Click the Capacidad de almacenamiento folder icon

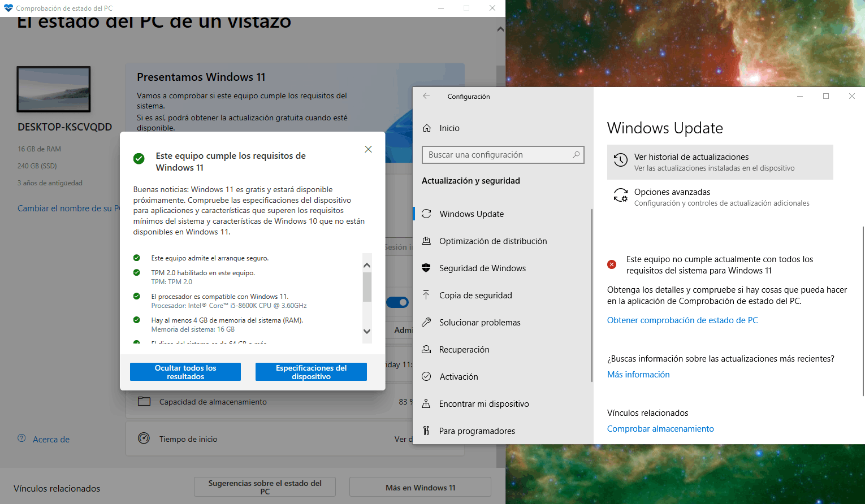coord(144,401)
